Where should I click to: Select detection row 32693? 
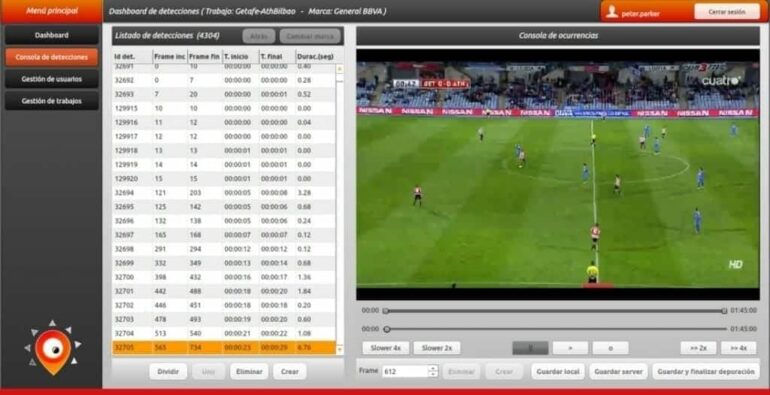coord(224,94)
